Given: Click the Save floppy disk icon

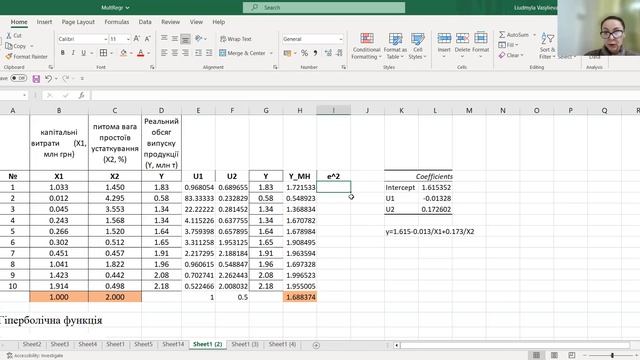Looking at the screenshot, I should pos(36,79).
